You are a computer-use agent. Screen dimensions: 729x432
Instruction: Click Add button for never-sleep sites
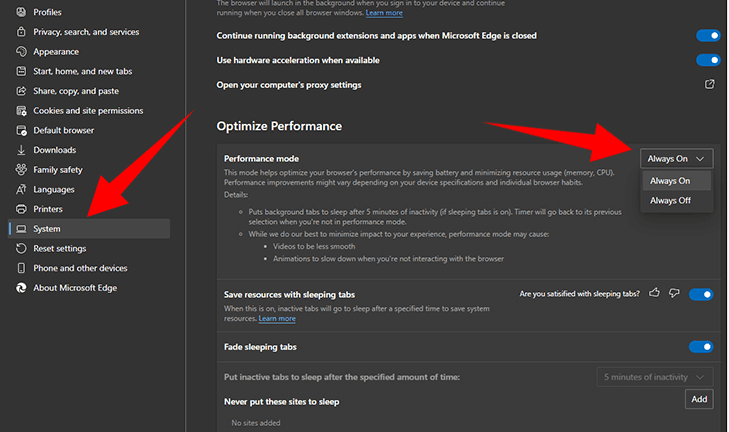[699, 399]
